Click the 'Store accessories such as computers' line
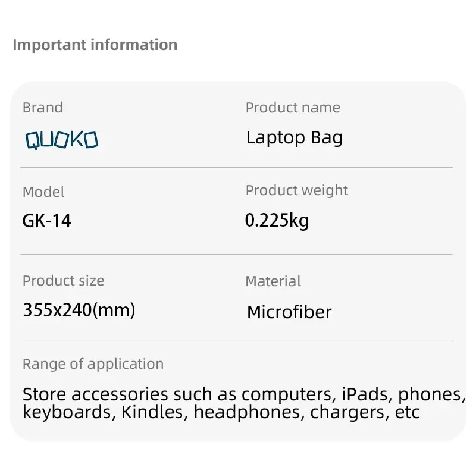The image size is (476, 458). (243, 394)
